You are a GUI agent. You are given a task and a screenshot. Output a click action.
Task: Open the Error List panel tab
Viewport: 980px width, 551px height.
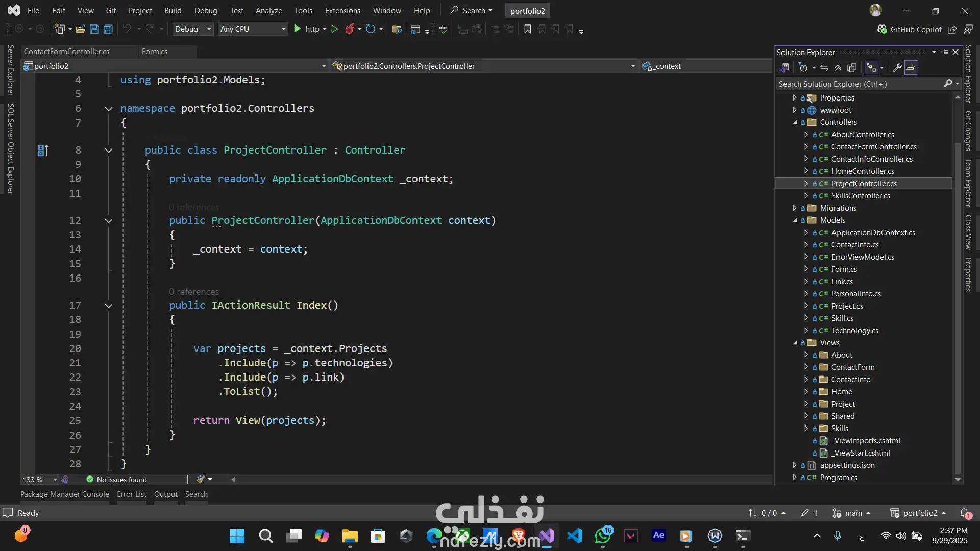coord(131,494)
